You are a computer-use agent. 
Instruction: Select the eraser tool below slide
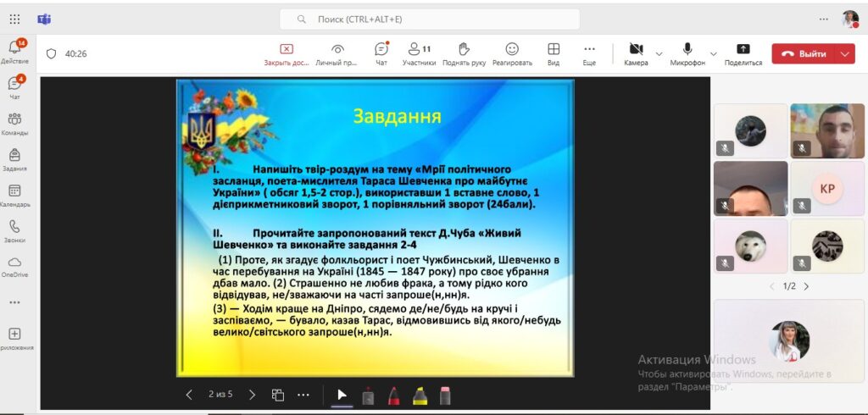pos(445,395)
